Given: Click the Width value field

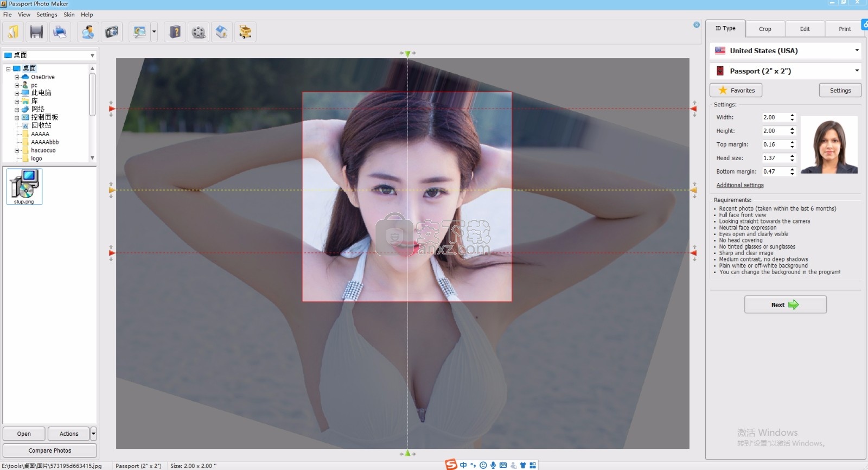Looking at the screenshot, I should pyautogui.click(x=775, y=117).
